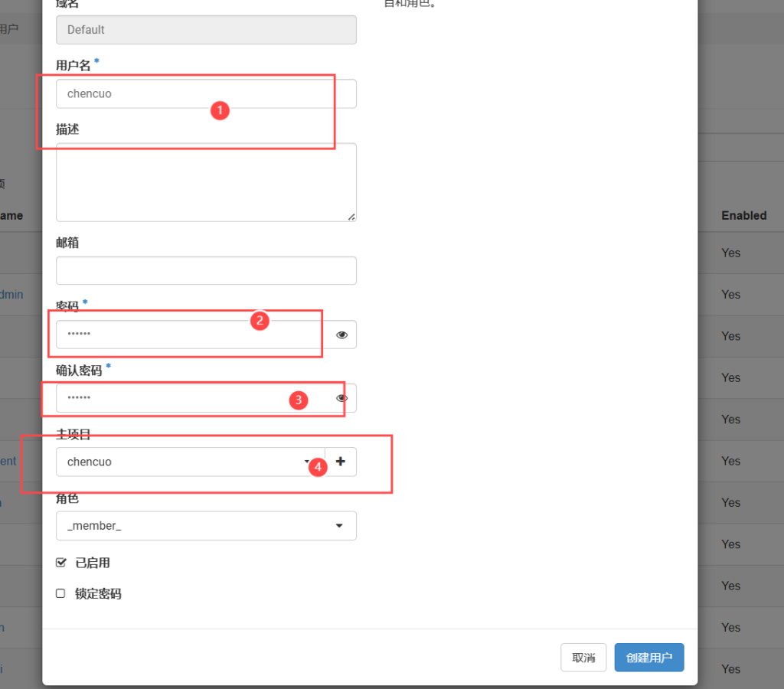
Task: Expand the 角色 dropdown showing _member_
Action: point(206,526)
